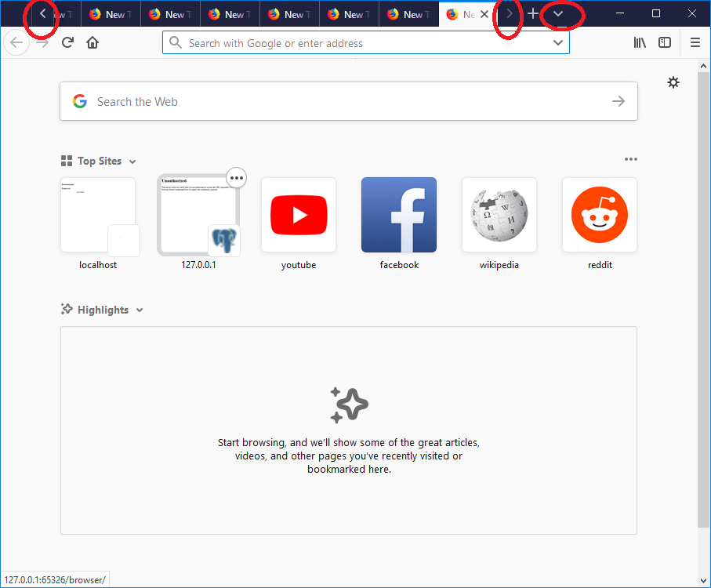Switch to the fifth New Tab
The image size is (711, 588).
click(289, 15)
